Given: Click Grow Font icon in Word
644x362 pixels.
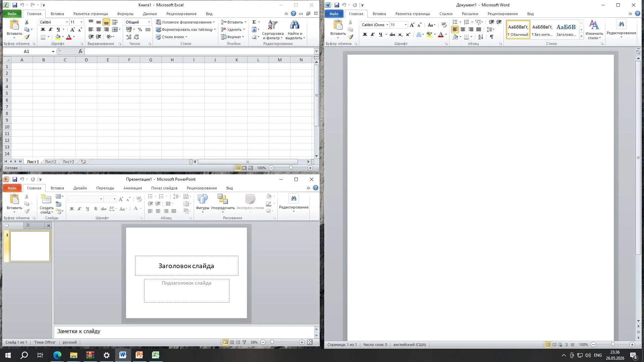Looking at the screenshot, I should tap(412, 25).
